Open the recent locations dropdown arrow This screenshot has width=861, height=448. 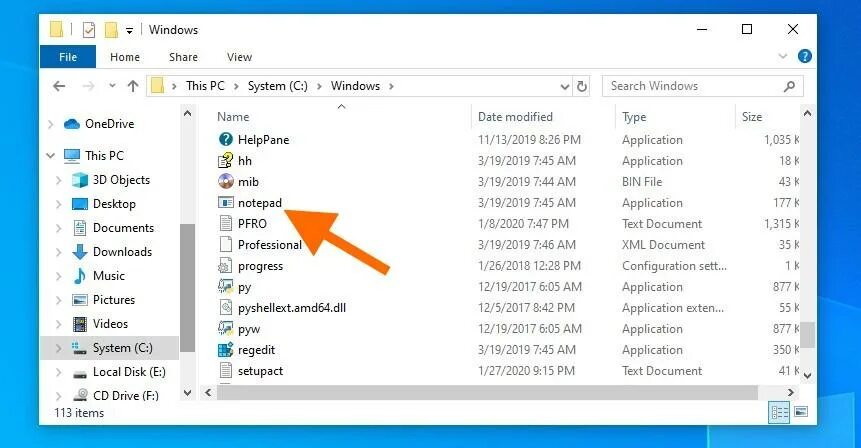tap(113, 86)
